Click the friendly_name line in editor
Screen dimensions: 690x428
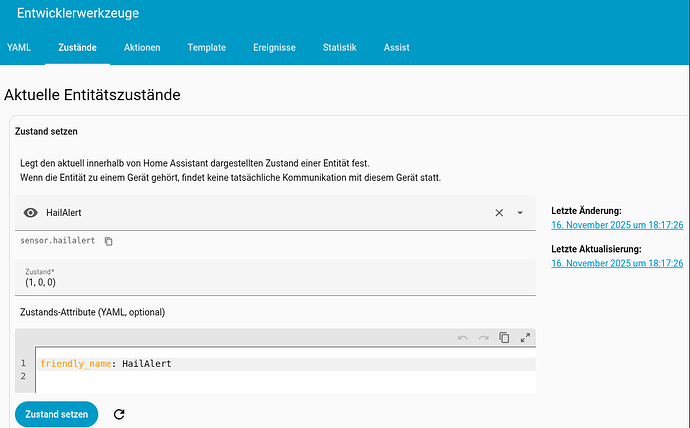[286, 364]
